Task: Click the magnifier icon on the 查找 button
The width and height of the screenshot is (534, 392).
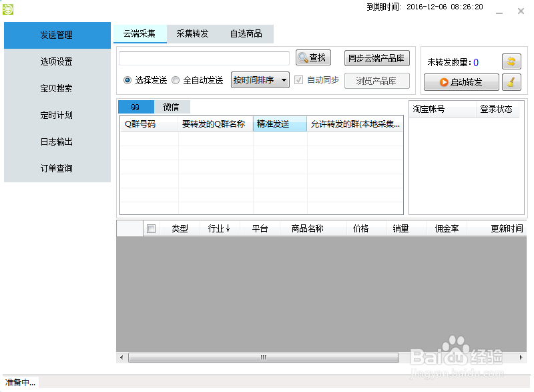Action: pos(304,57)
